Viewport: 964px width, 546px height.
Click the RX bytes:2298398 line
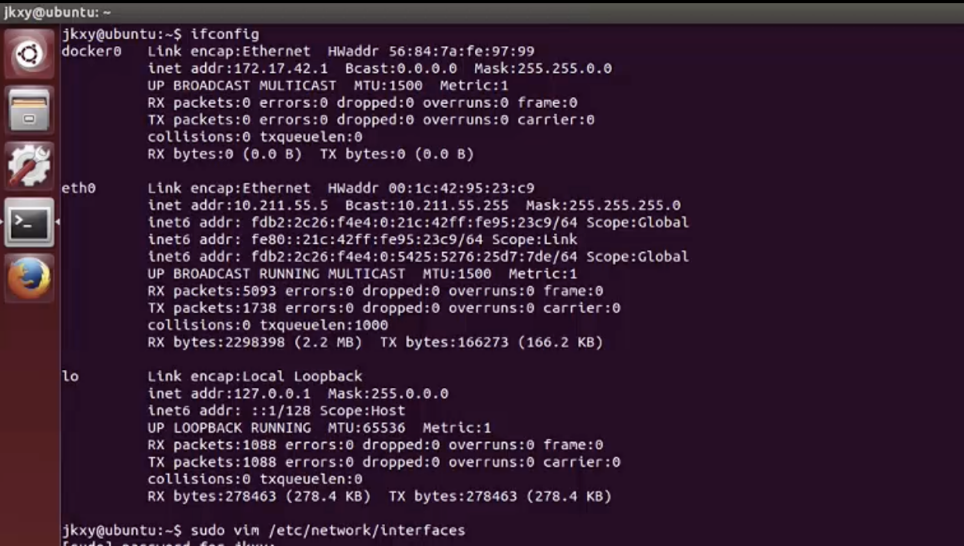[259, 342]
